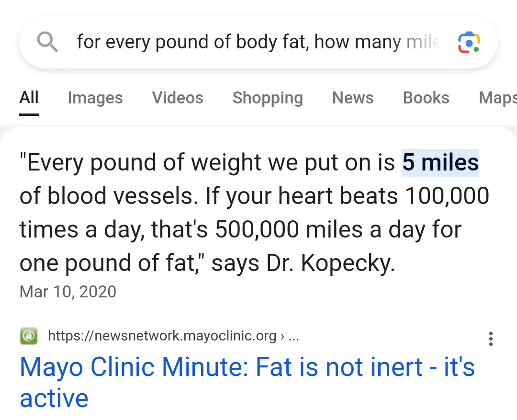The height and width of the screenshot is (420, 517).
Task: Click the Mayo Clinic green favicon
Action: pyautogui.click(x=29, y=336)
